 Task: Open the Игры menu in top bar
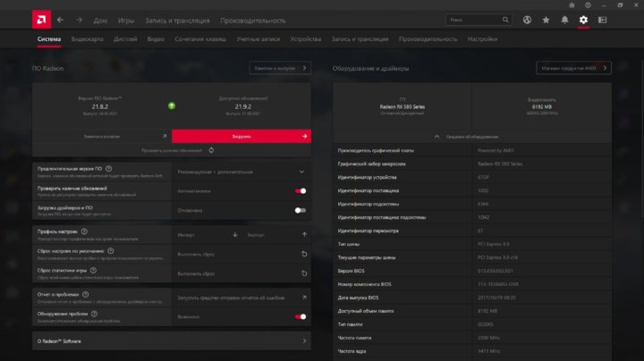point(126,19)
